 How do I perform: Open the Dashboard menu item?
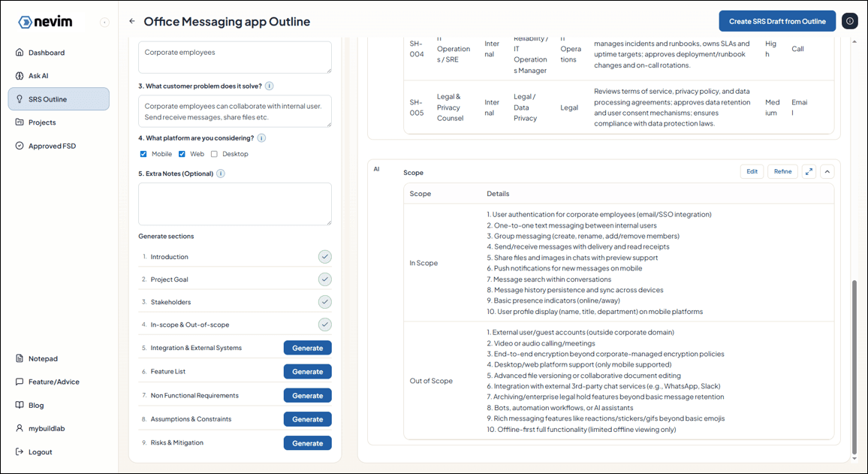point(47,53)
